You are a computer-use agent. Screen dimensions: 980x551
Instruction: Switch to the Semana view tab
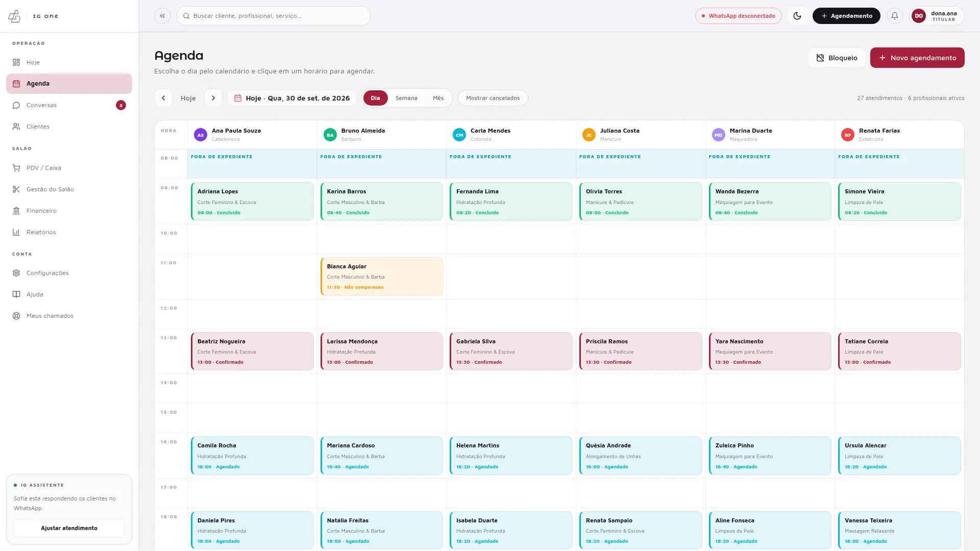[406, 98]
